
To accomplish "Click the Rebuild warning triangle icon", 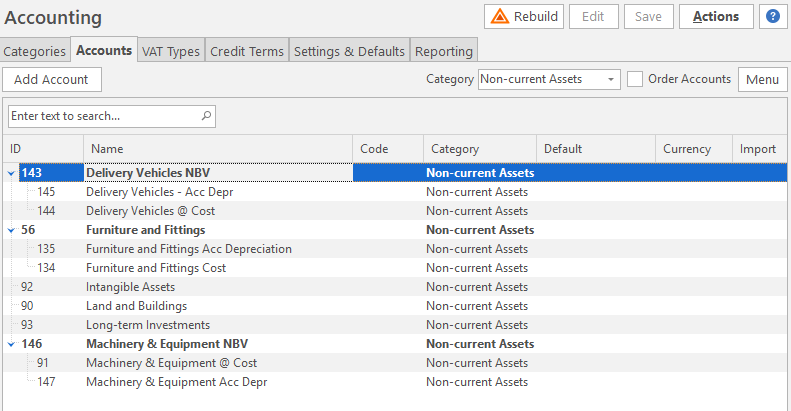I will coord(499,17).
